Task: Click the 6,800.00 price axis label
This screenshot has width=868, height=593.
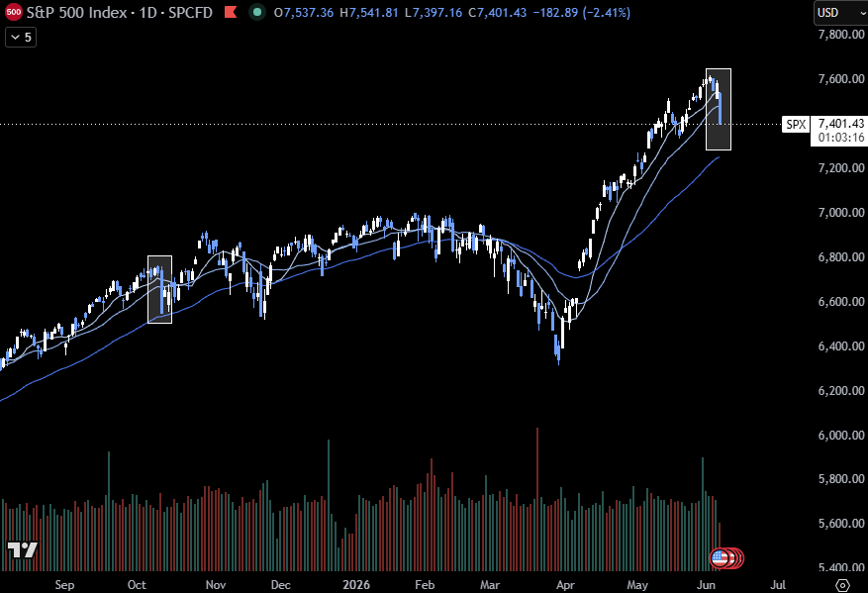Action: pyautogui.click(x=841, y=257)
